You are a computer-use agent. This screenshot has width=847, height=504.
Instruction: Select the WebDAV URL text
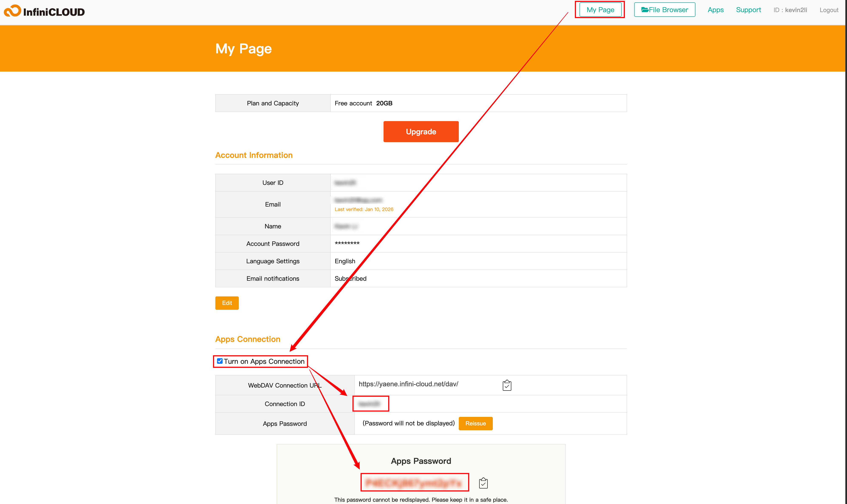click(408, 384)
